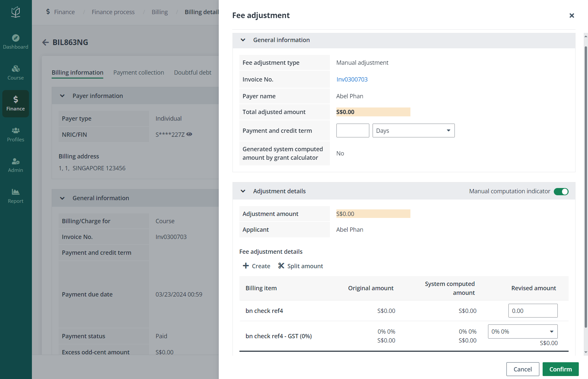Viewport: 588px width, 379px height.
Task: Click the Split amount button
Action: 301,266
